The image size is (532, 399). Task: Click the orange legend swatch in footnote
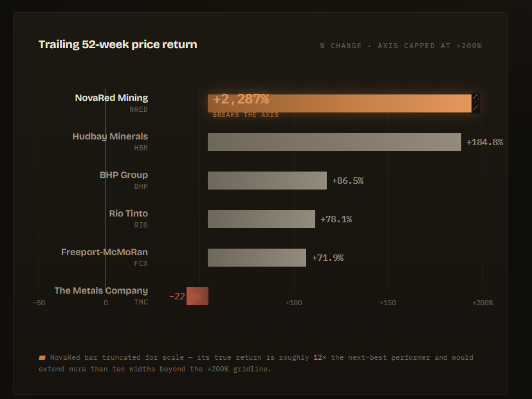(x=42, y=358)
